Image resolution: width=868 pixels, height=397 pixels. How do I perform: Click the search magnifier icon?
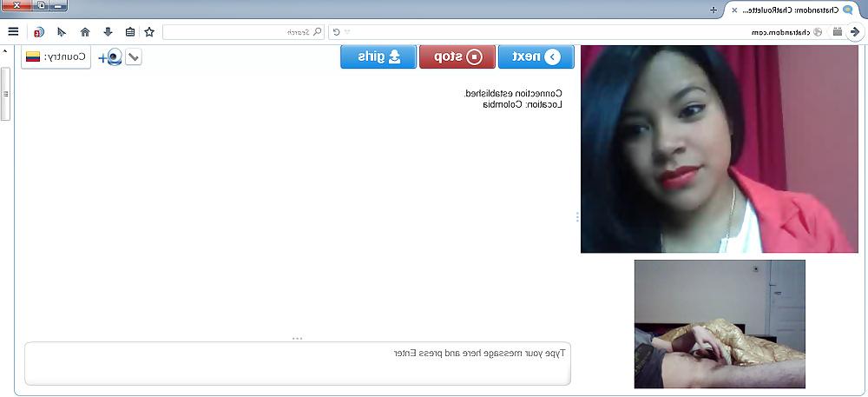click(x=317, y=32)
